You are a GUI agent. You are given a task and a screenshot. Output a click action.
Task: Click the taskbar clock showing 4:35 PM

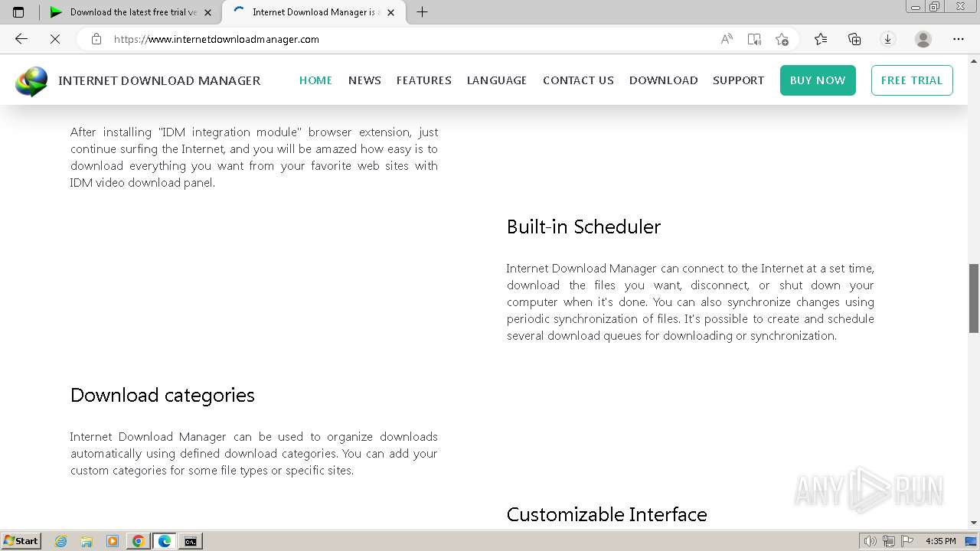(x=940, y=541)
